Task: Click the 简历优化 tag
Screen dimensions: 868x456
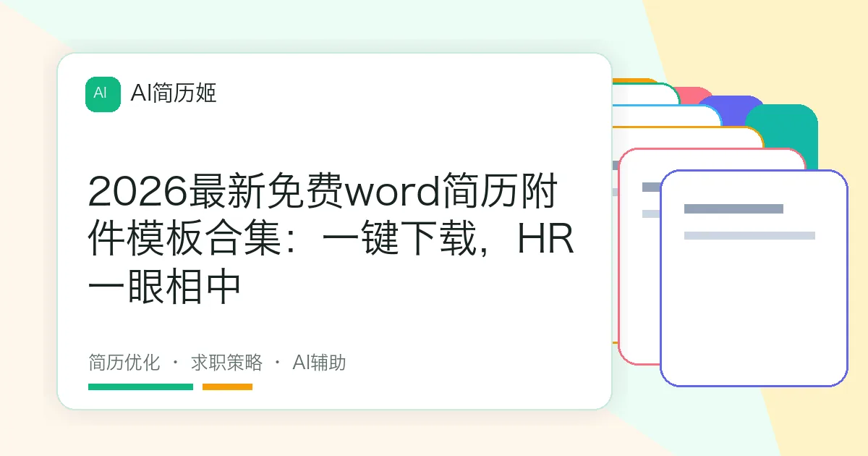Action: point(124,363)
